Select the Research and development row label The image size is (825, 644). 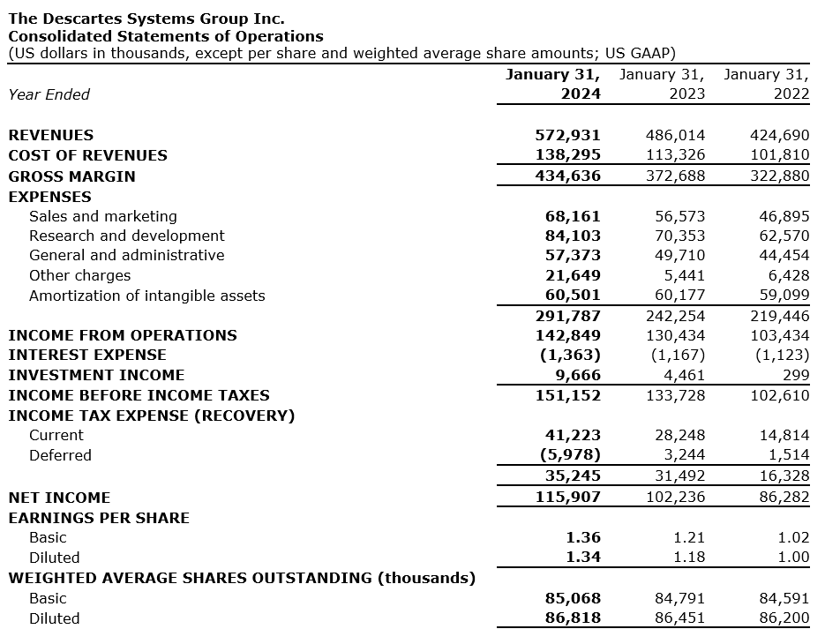[126, 236]
